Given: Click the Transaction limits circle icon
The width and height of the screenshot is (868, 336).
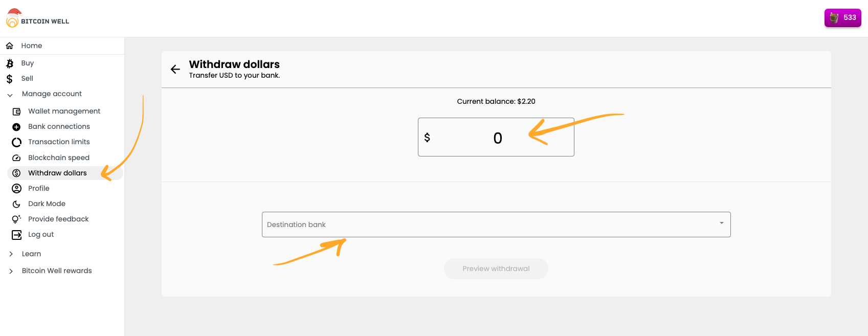Looking at the screenshot, I should tap(16, 142).
